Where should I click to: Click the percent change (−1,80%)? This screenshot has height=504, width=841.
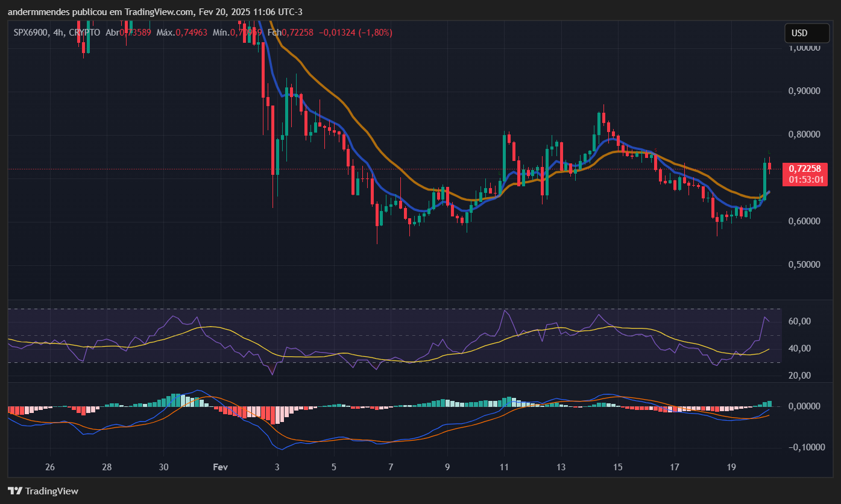pos(376,33)
